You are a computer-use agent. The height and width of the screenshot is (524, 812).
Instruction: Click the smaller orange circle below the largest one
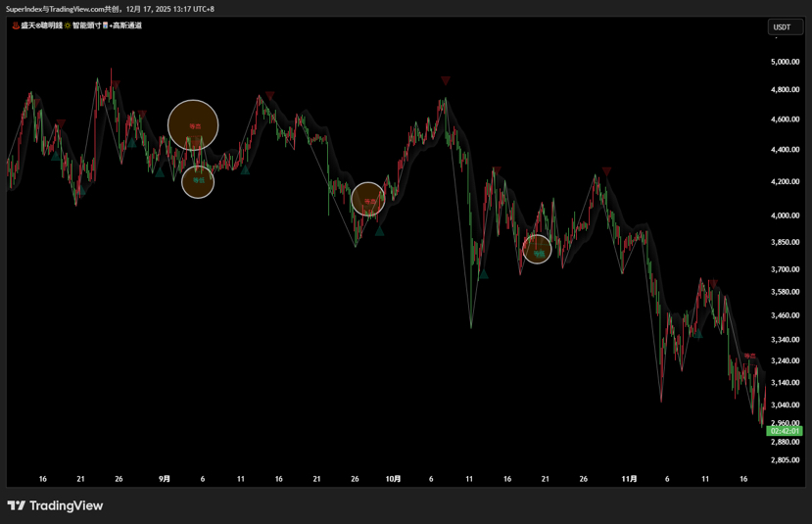point(198,181)
